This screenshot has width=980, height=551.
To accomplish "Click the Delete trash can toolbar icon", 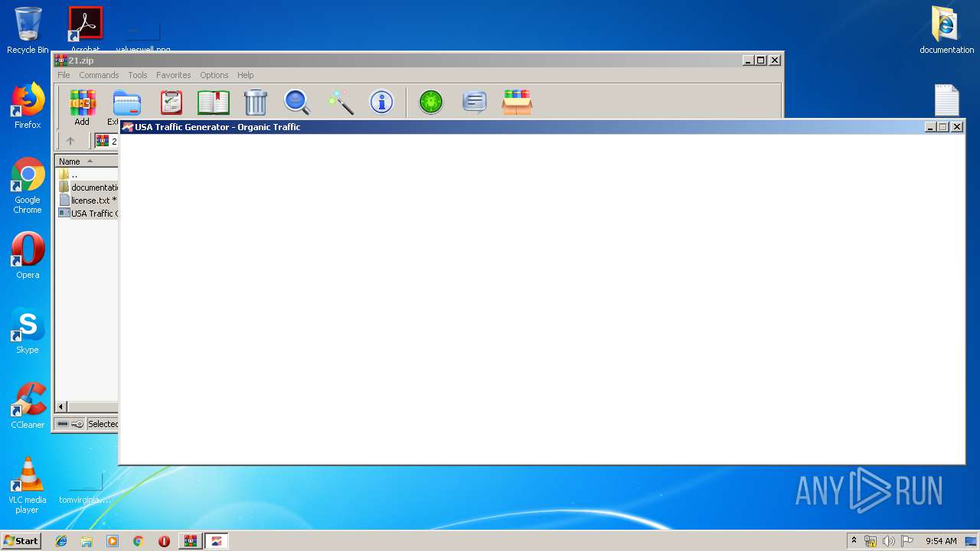I will click(x=256, y=102).
